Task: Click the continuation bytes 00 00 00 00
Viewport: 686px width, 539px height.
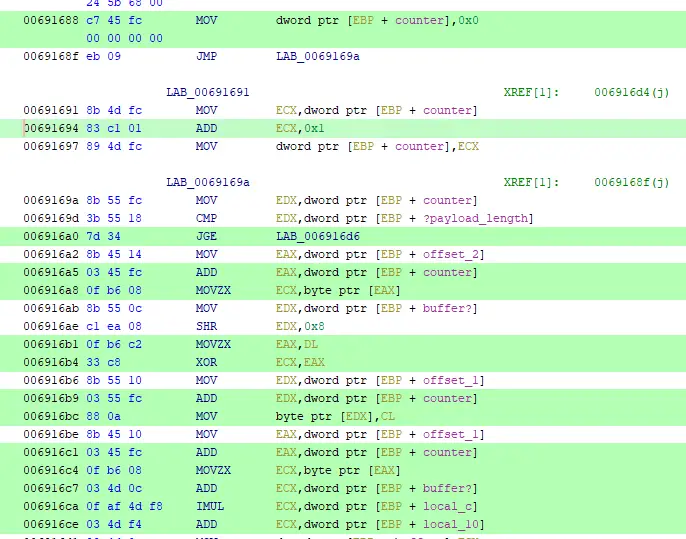Action: pyautogui.click(x=125, y=38)
